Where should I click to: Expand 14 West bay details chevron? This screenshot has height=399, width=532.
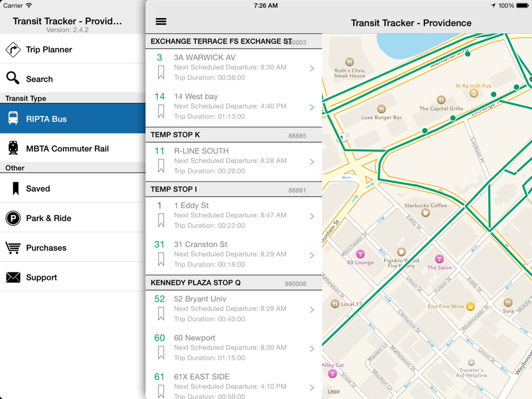312,107
